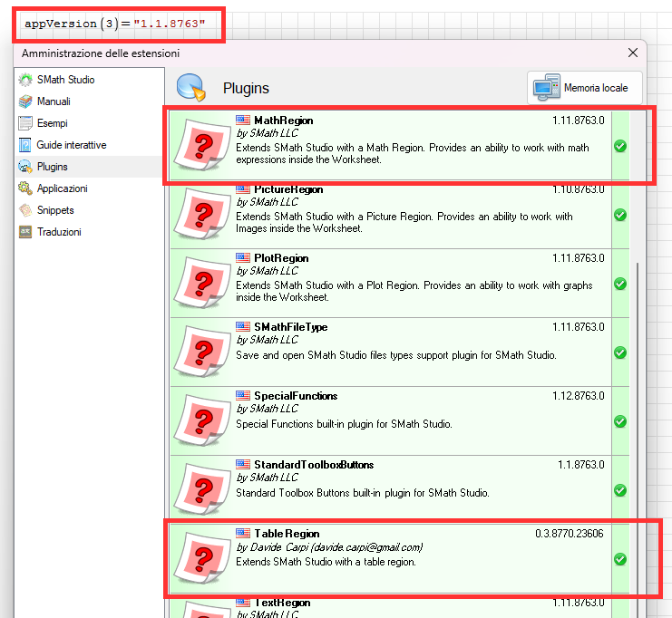This screenshot has width=672, height=618.
Task: Click the MathRegion green status checkmark
Action: [620, 146]
